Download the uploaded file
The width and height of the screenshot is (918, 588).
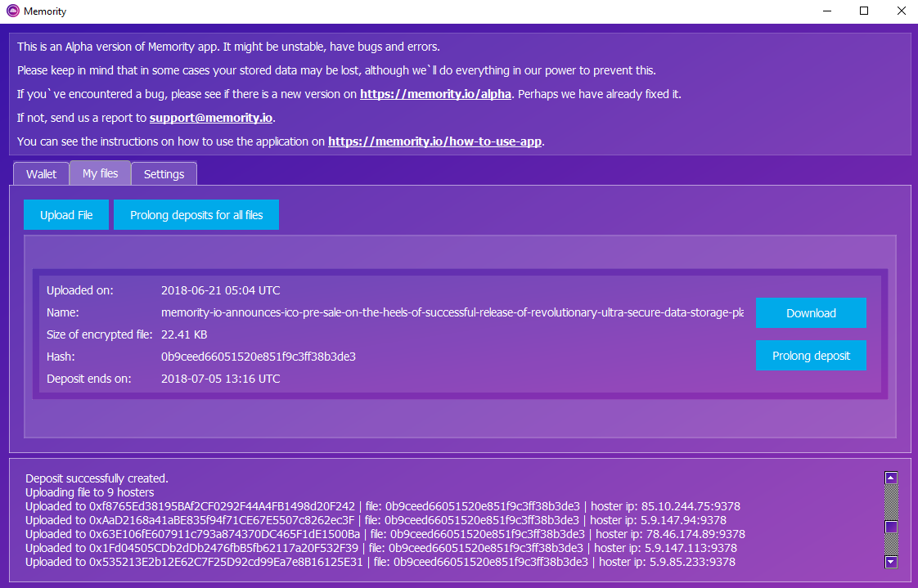point(811,313)
